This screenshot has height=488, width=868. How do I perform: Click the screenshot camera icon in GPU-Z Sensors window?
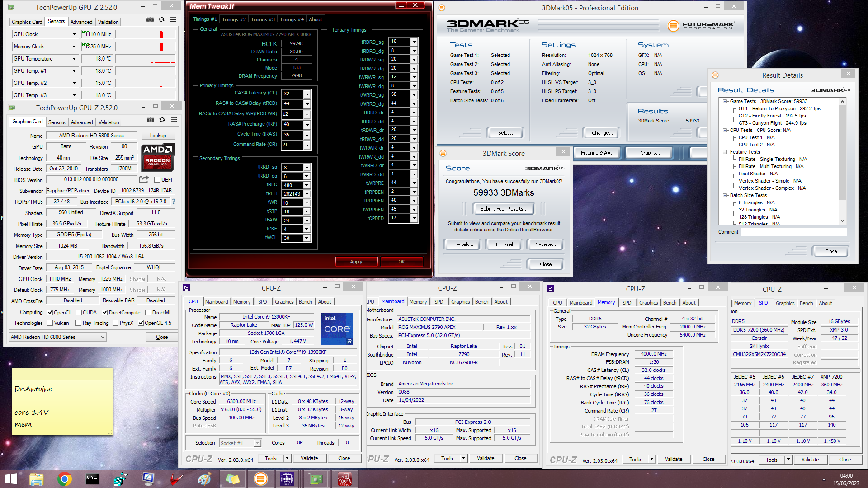coord(150,20)
